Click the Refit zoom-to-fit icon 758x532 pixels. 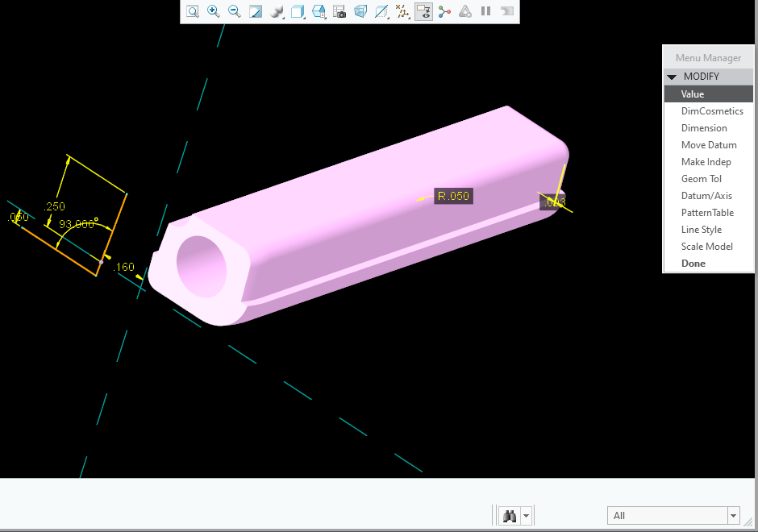click(x=193, y=11)
